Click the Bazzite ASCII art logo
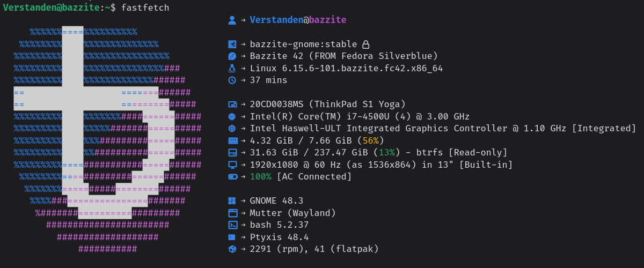Image resolution: width=644 pixels, height=268 pixels. (x=107, y=139)
